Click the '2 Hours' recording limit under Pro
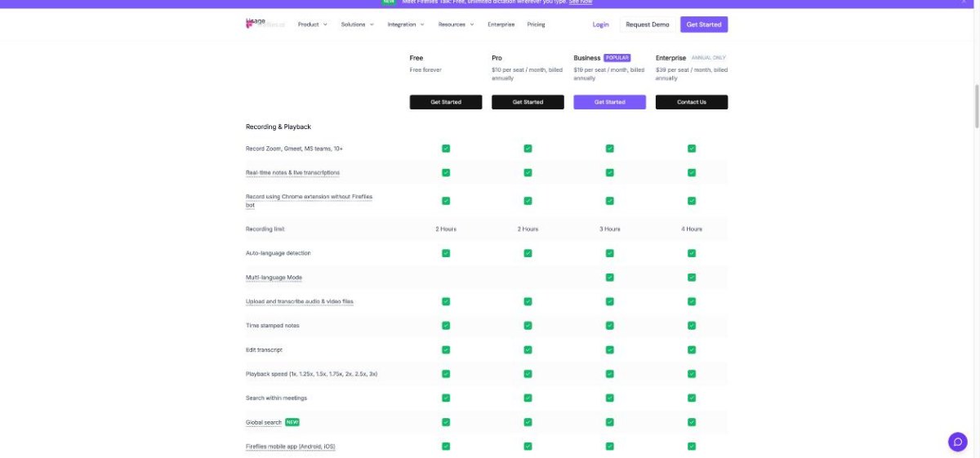The height and width of the screenshot is (458, 980). pyautogui.click(x=528, y=229)
